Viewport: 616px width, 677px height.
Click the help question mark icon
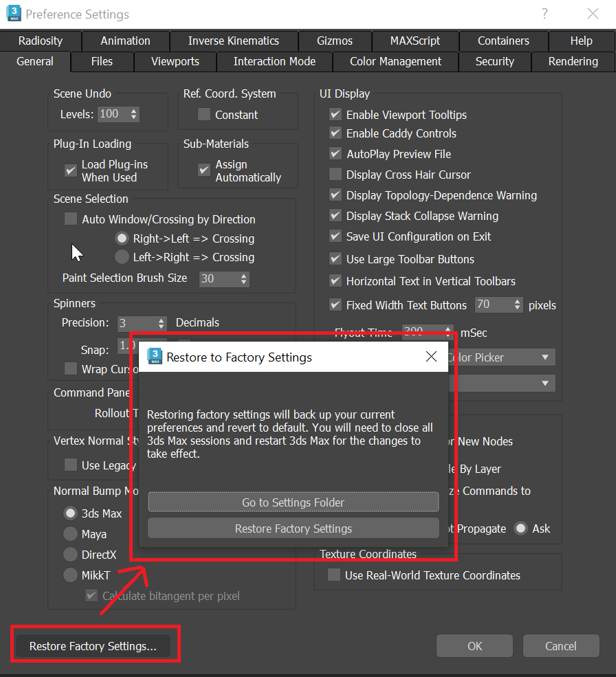coord(544,14)
